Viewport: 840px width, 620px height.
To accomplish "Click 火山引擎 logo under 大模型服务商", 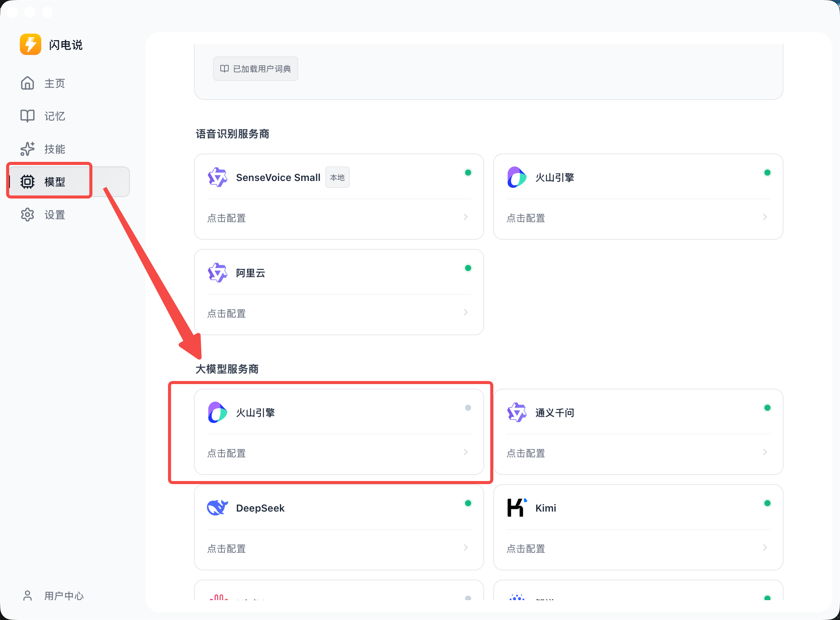I will pyautogui.click(x=218, y=412).
